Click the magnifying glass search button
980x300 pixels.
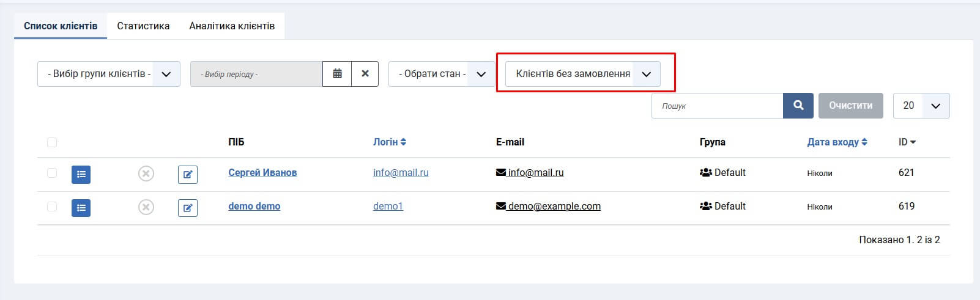[798, 106]
